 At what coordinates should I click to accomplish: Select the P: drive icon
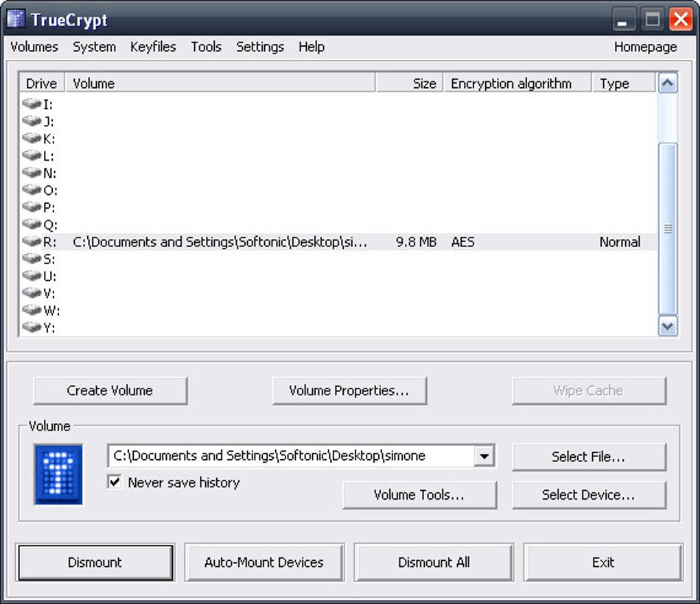(32, 207)
